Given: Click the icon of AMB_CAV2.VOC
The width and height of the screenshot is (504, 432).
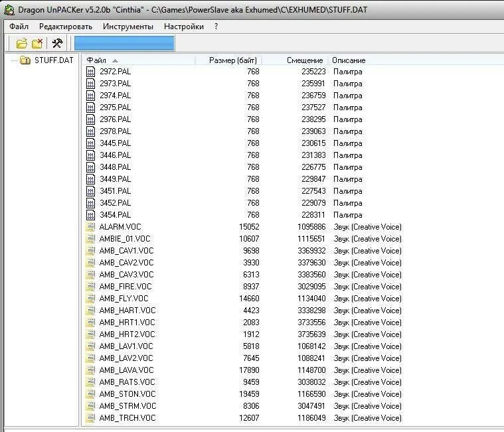Looking at the screenshot, I should 91,263.
